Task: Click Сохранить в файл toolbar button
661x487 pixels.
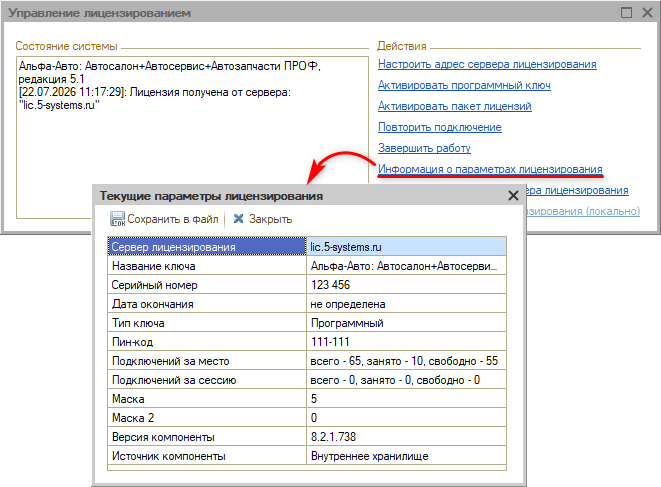Action: (x=164, y=219)
